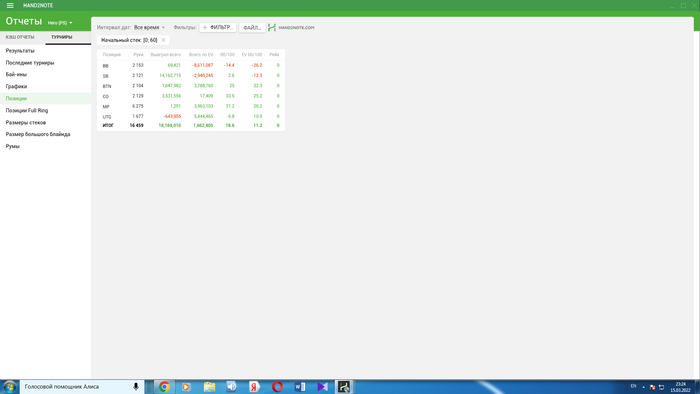The height and width of the screenshot is (394, 700).
Task: Click the Файл button
Action: tap(252, 27)
